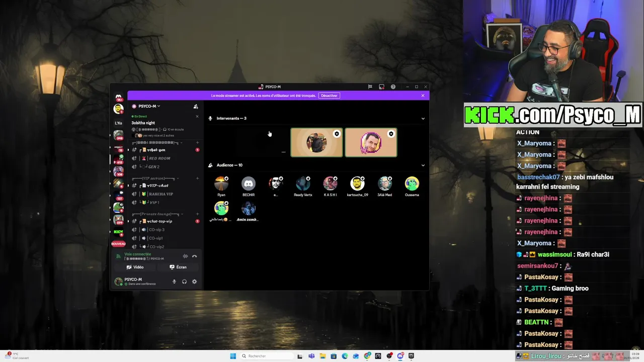Click Désactiver to turn off streamer mode

(329, 96)
